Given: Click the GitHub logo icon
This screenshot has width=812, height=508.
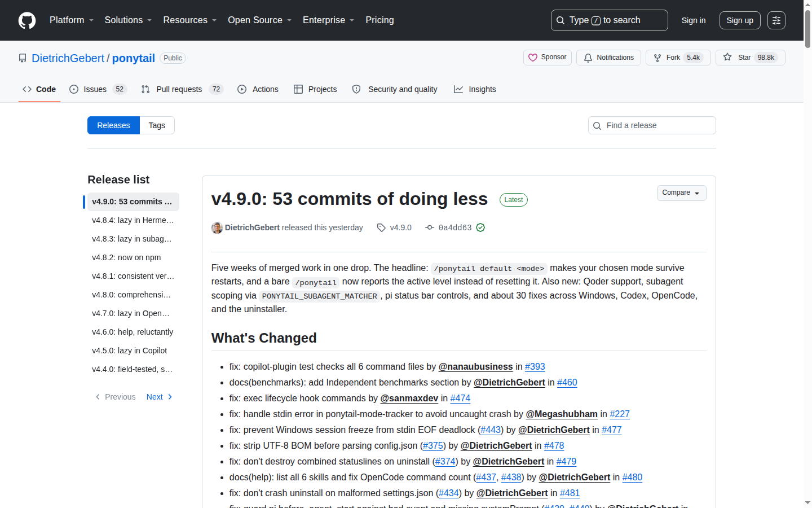Looking at the screenshot, I should 27,20.
